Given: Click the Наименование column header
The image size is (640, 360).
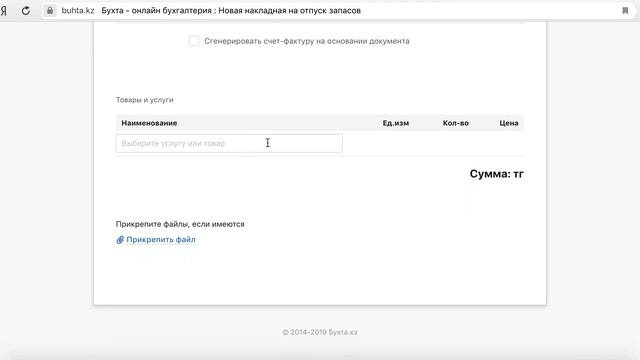Looking at the screenshot, I should pos(149,123).
